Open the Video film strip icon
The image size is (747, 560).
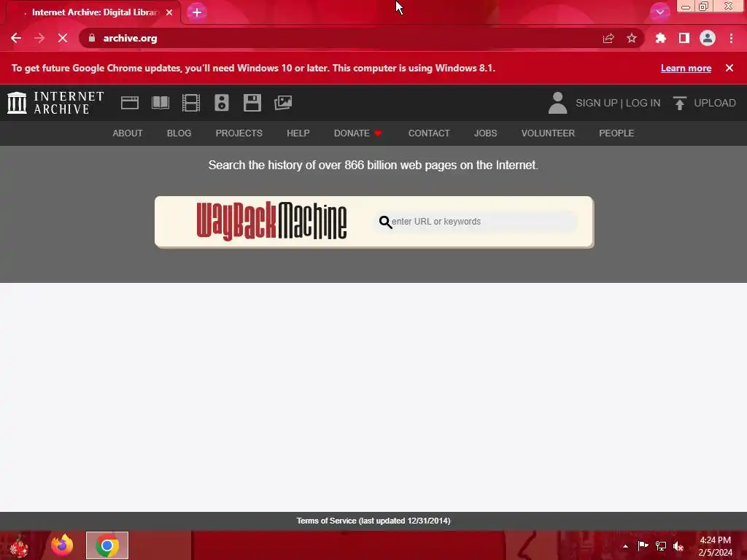coord(191,103)
